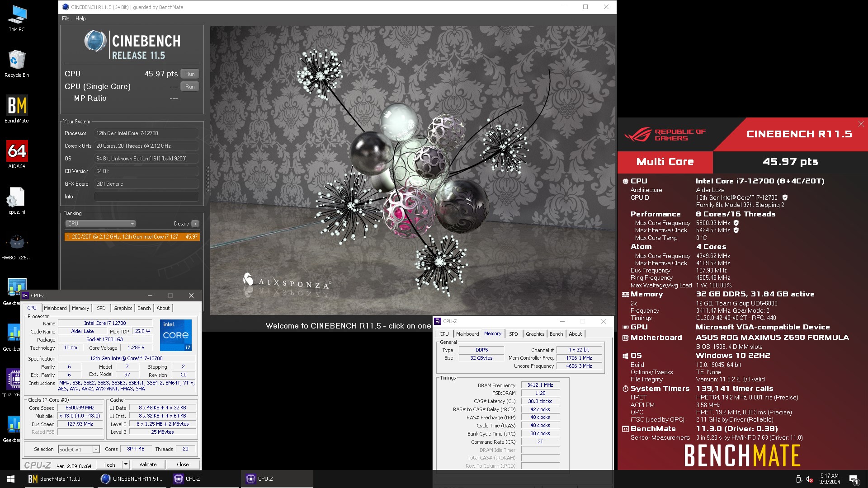868x488 pixels.
Task: Open cpuz.ini file icon
Action: 17,201
